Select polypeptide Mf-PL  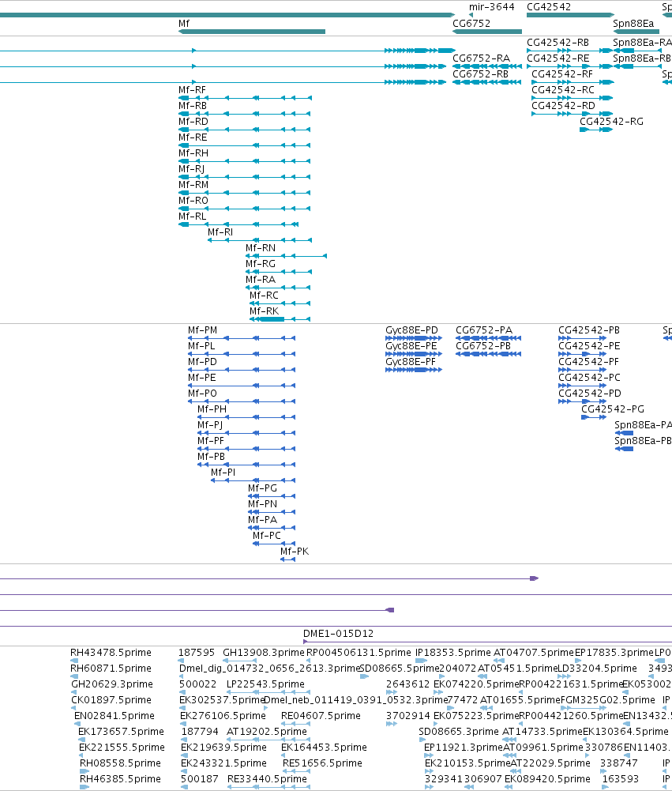point(201,346)
